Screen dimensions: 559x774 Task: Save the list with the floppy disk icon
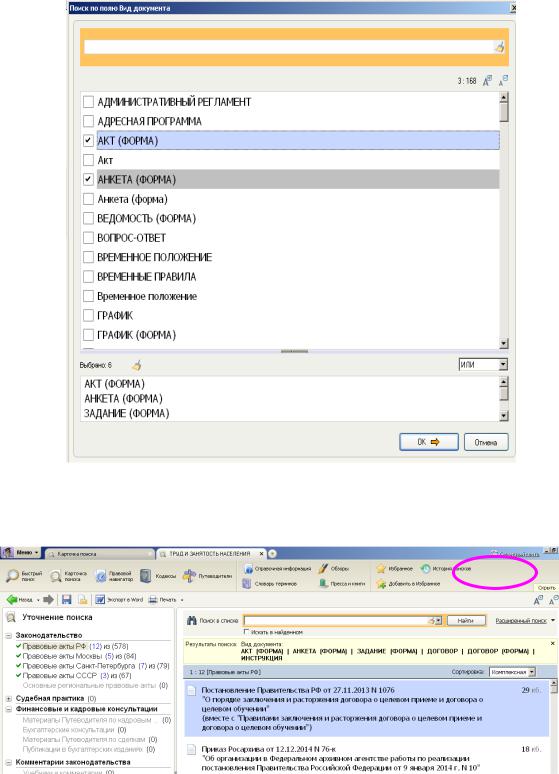67,600
